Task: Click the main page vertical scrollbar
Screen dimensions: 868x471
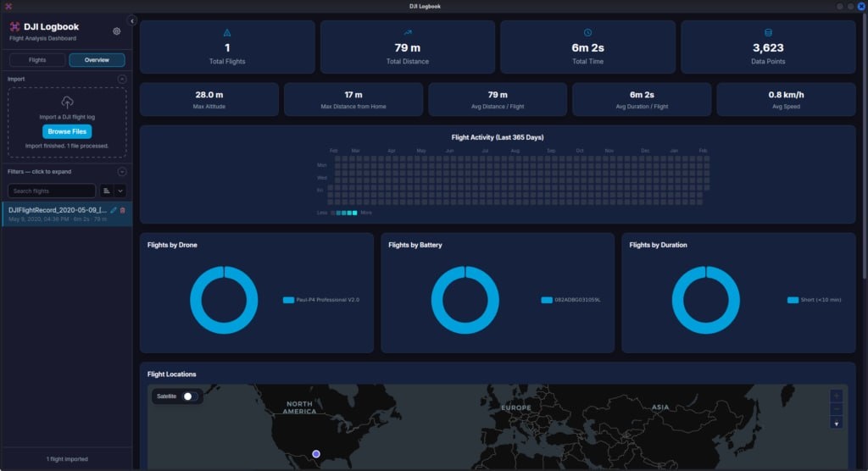Action: [x=864, y=147]
